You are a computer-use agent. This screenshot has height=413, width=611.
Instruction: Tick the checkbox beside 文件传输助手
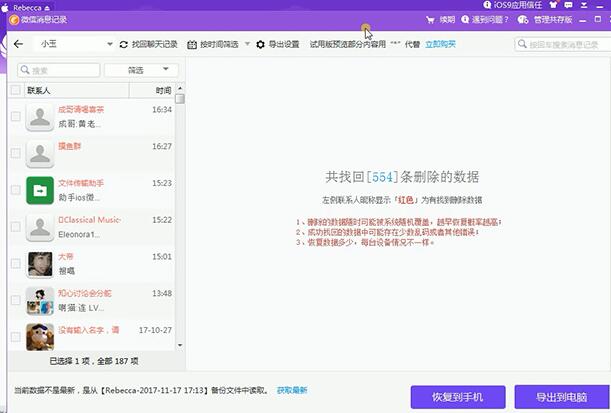(15, 190)
